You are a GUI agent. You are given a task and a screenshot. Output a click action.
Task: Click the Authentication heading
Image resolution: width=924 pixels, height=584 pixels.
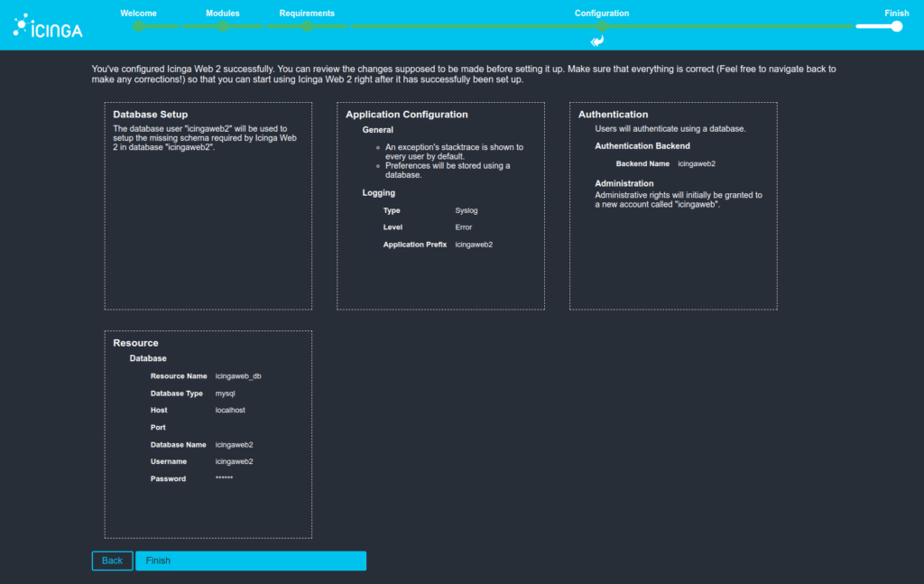pos(613,115)
